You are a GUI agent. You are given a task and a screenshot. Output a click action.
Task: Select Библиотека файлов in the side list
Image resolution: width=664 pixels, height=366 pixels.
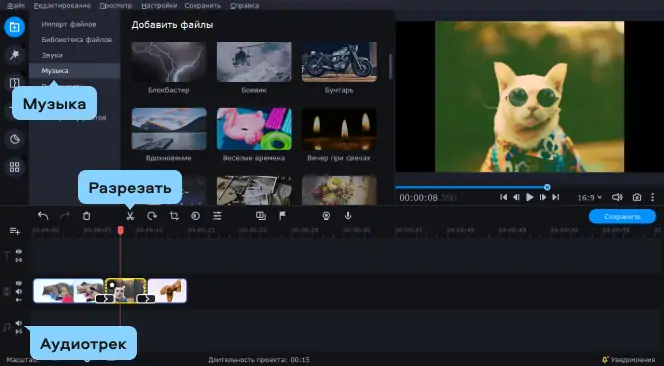(x=77, y=39)
